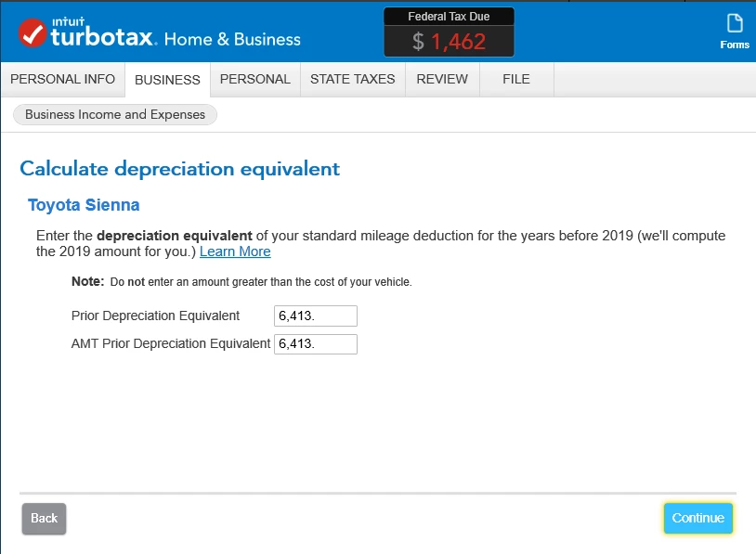The image size is (756, 554).
Task: Go back with the Back button
Action: pyautogui.click(x=44, y=519)
